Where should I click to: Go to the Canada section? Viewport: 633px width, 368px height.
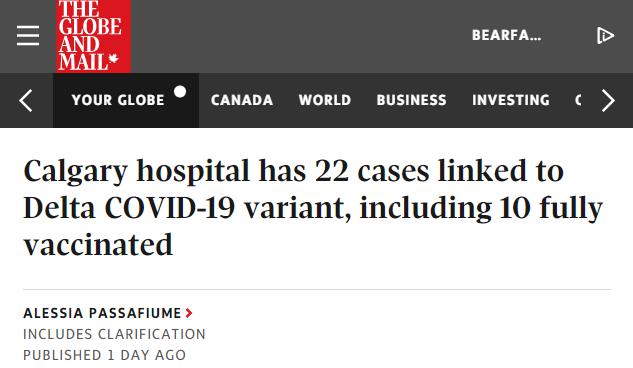click(x=242, y=100)
